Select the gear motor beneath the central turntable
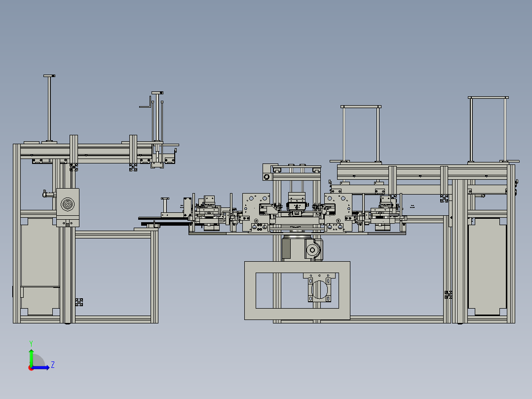This screenshot has height=399, width=532. tap(303, 248)
